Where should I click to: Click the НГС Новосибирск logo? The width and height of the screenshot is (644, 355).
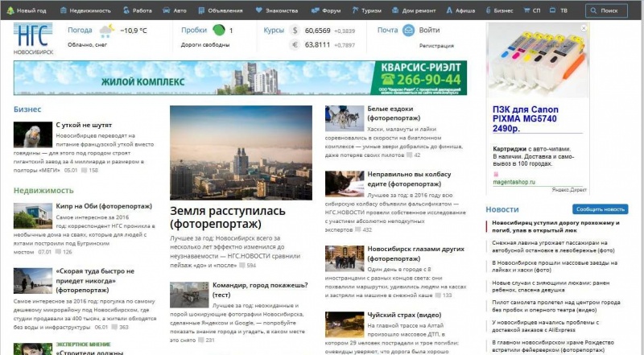click(34, 38)
